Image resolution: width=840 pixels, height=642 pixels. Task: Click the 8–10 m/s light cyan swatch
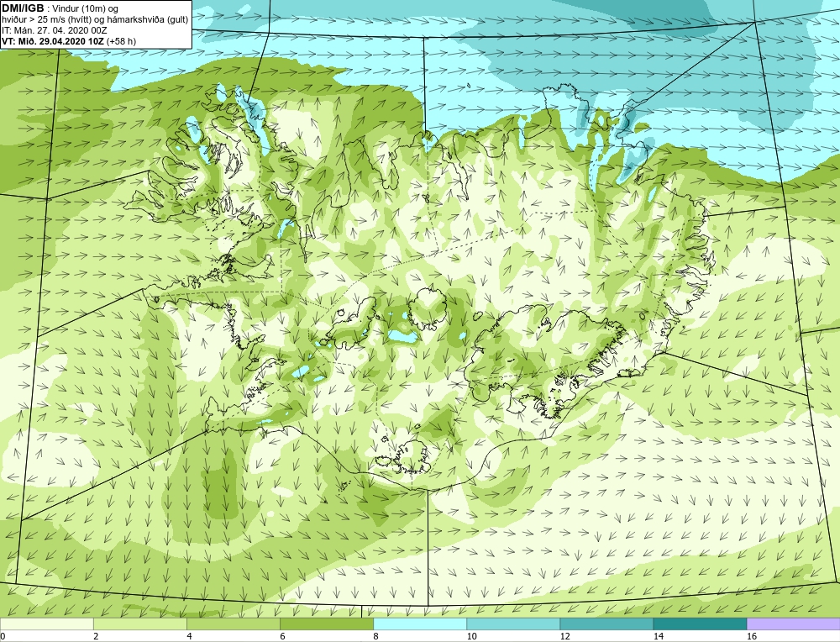point(420,624)
